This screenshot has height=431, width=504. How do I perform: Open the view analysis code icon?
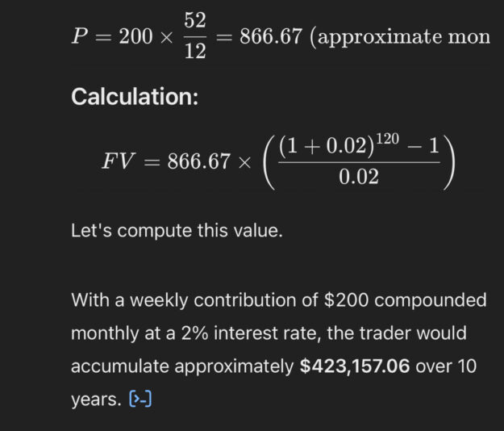(141, 398)
